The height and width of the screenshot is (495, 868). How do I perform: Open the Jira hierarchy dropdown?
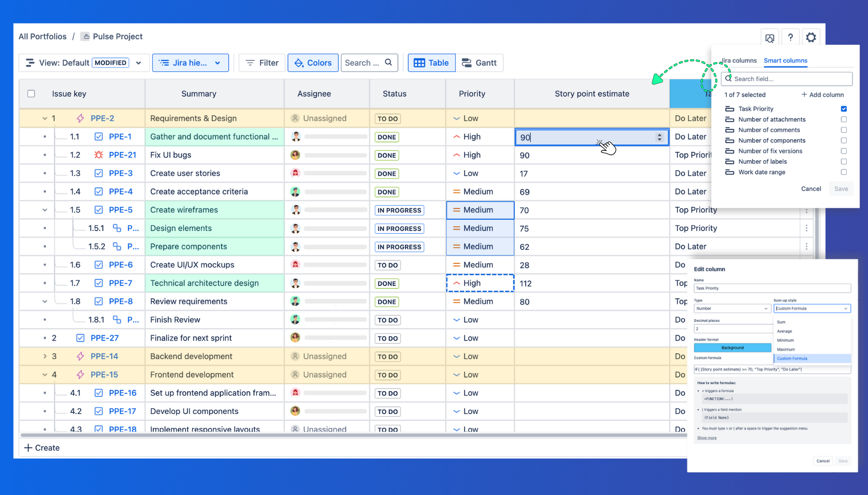[190, 63]
